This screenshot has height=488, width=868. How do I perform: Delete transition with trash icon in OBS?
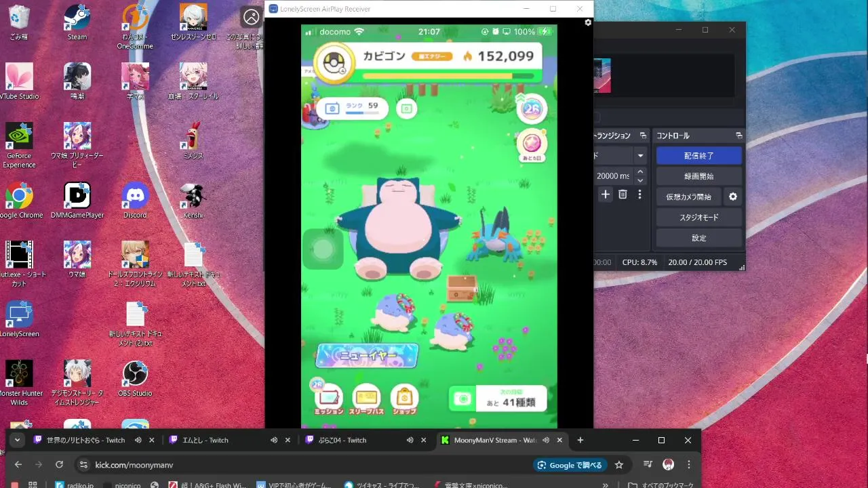pyautogui.click(x=623, y=195)
